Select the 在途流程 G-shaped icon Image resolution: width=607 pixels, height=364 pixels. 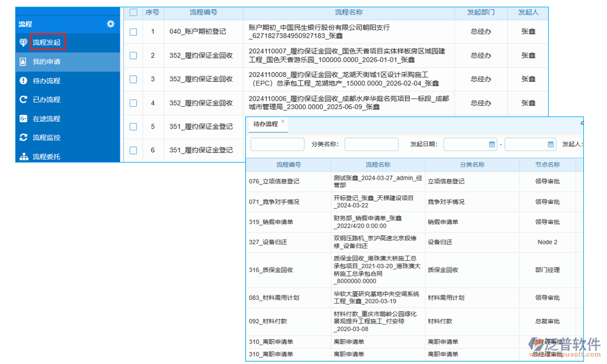[x=23, y=118]
